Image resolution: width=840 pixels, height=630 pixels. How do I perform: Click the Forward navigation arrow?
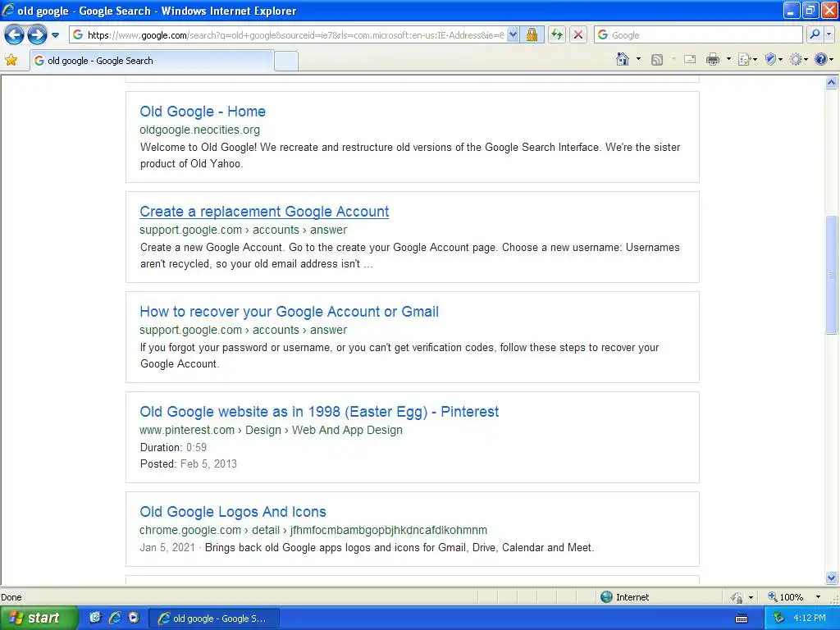click(x=37, y=35)
